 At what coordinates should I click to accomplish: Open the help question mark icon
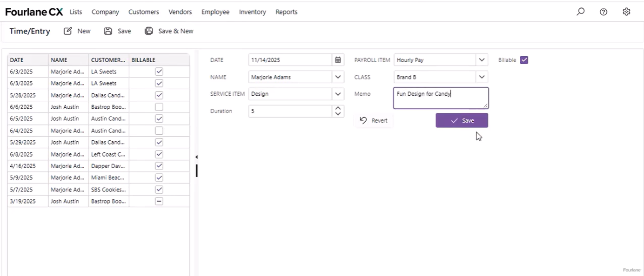point(604,12)
